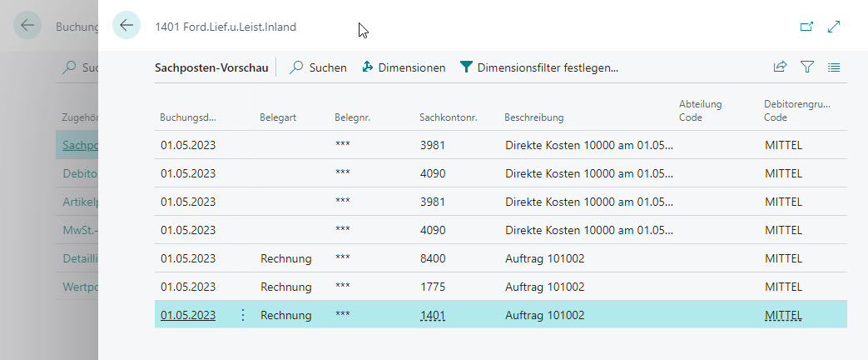
Task: Click page title 1401 Ford.Lief.u.Leist.Inland
Action: pos(226,26)
